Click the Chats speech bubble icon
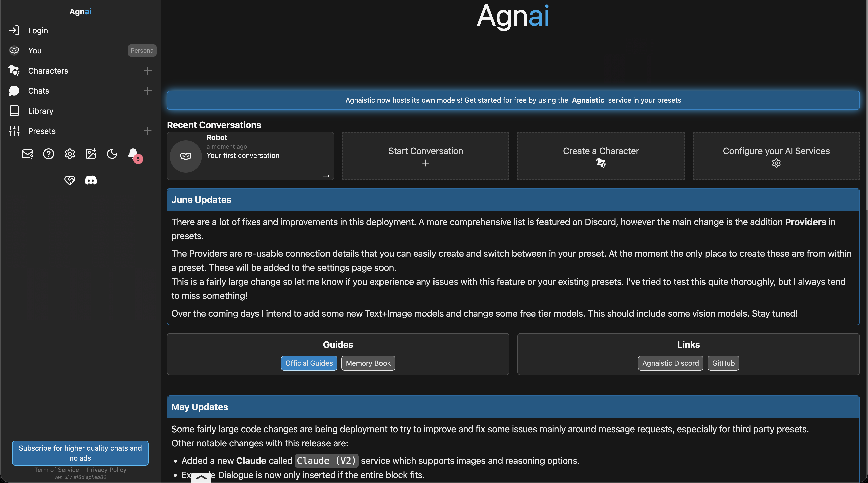868x483 pixels. pyautogui.click(x=14, y=91)
